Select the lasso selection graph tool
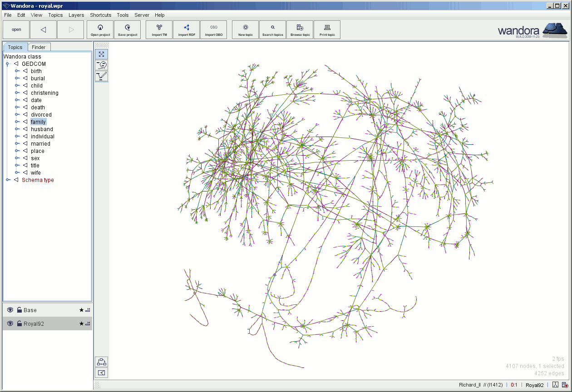Screen dimensions: 572x392 tap(102, 65)
